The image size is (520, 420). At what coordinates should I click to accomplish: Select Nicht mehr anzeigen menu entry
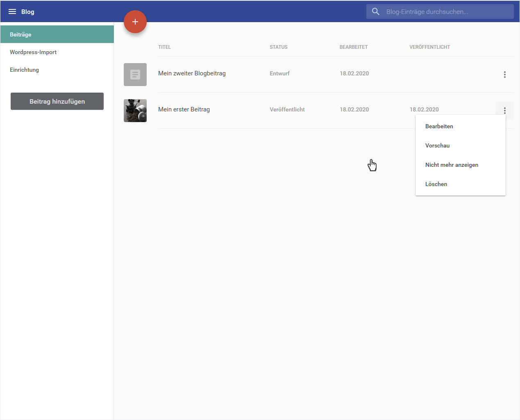pyautogui.click(x=461, y=165)
